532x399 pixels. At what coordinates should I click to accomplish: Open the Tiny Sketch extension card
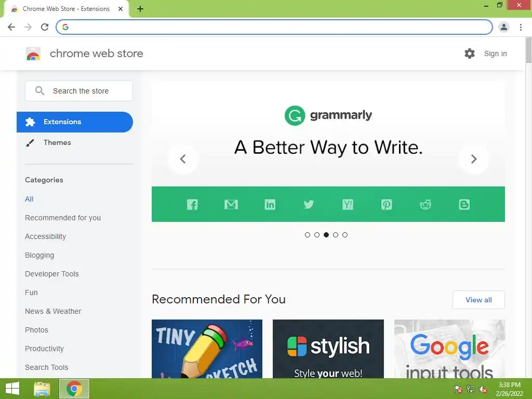click(207, 349)
